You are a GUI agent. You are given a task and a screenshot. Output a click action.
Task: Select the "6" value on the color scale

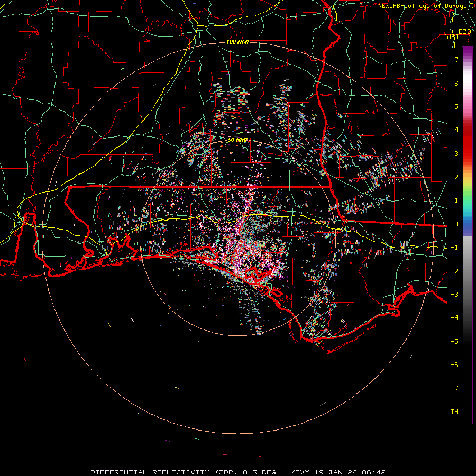coord(456,83)
